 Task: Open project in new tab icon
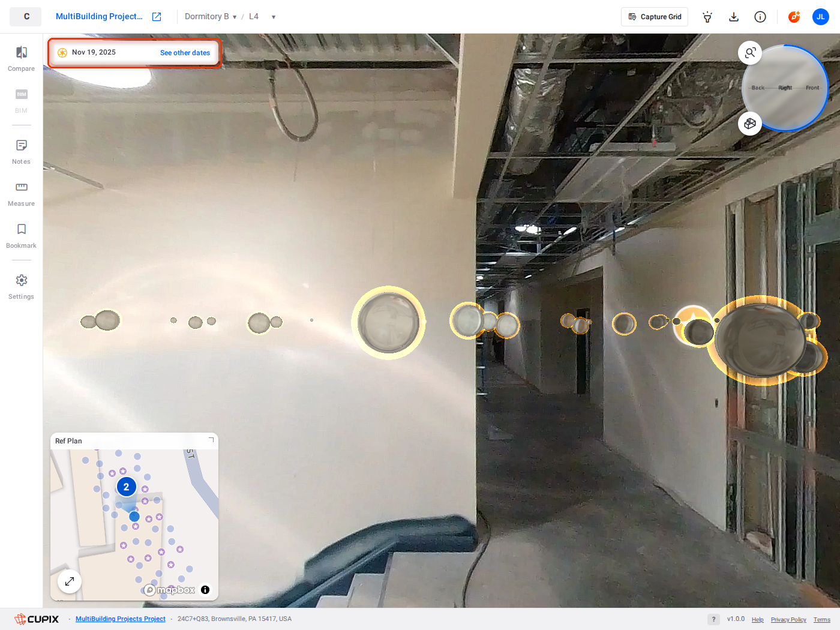[x=157, y=17]
